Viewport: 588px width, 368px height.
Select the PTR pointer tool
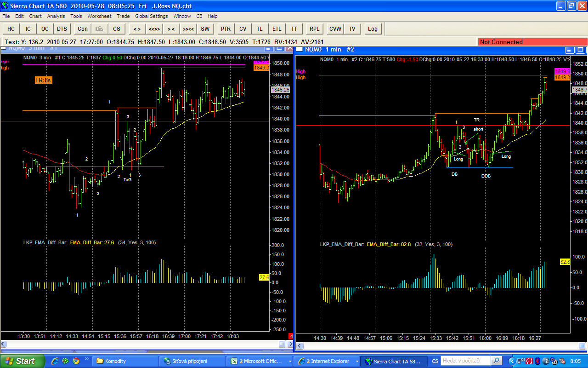coord(226,29)
